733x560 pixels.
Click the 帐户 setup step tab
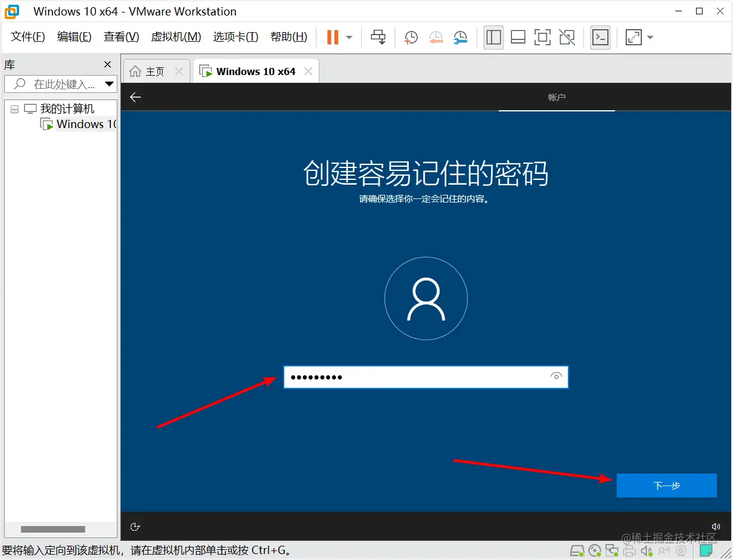pyautogui.click(x=557, y=97)
